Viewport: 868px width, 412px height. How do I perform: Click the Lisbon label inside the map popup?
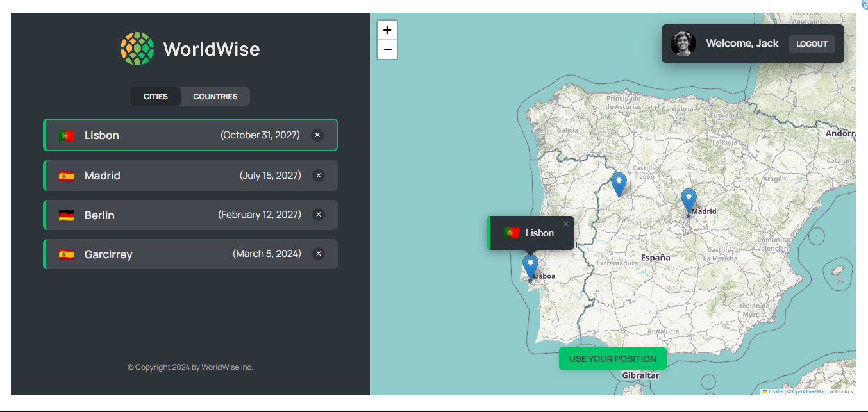(540, 233)
